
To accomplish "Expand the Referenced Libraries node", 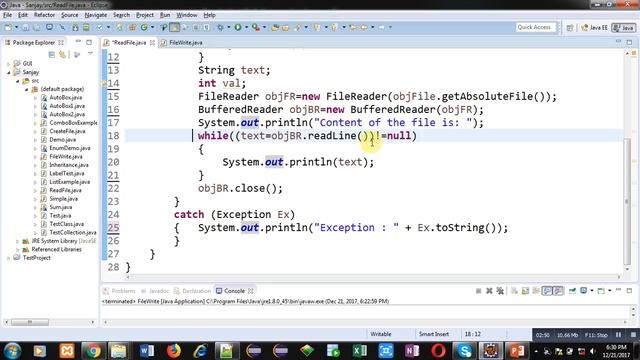I will [x=18, y=249].
